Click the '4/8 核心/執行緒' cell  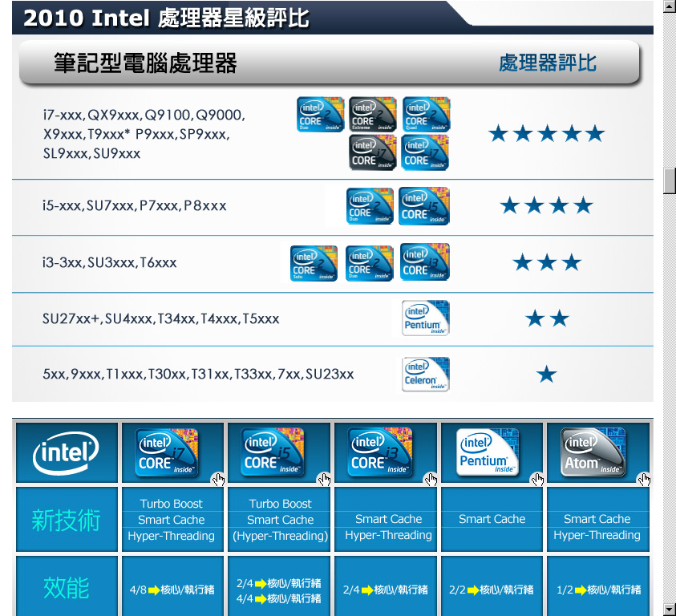(172, 590)
